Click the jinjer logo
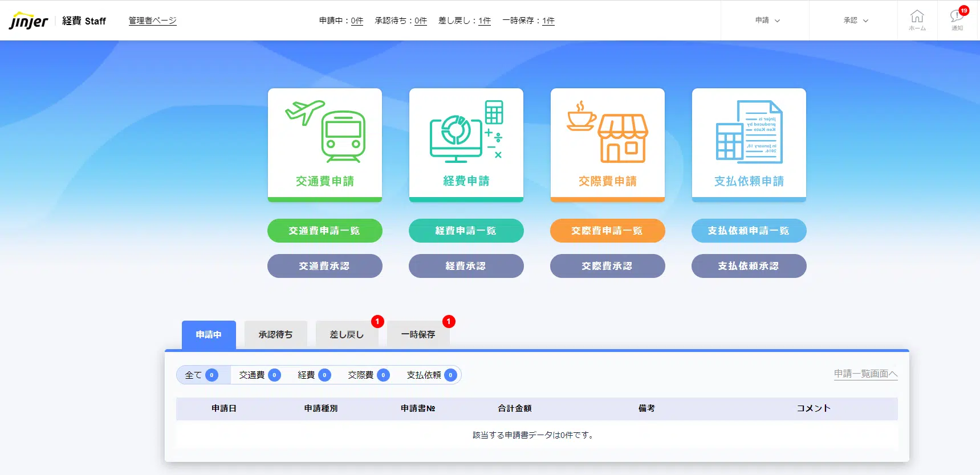 [x=29, y=21]
